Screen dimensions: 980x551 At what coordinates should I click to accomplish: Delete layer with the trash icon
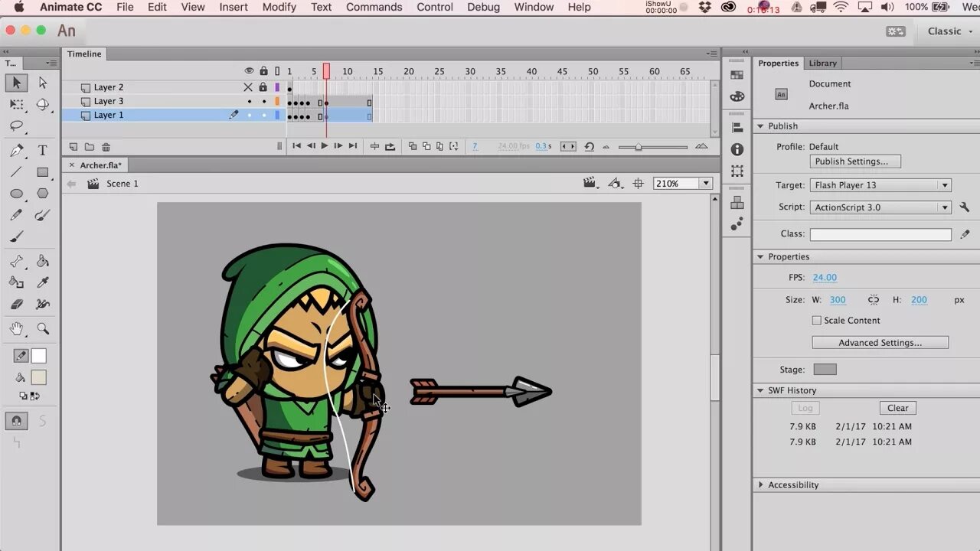106,147
